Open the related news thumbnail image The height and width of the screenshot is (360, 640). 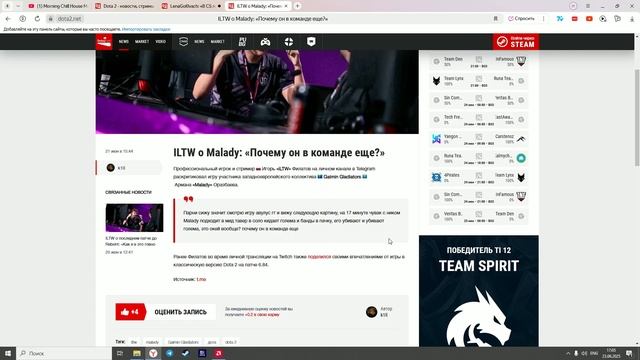(134, 218)
